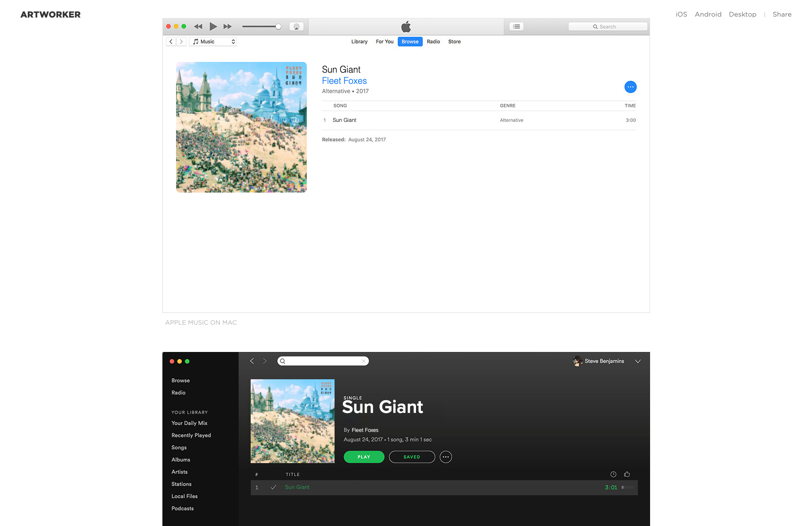Click the Apple logo in iTunes header
The width and height of the screenshot is (812, 526).
tap(406, 27)
